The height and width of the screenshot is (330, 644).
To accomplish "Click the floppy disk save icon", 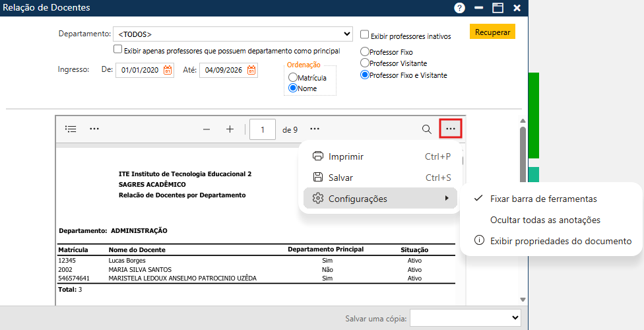I will pyautogui.click(x=318, y=177).
